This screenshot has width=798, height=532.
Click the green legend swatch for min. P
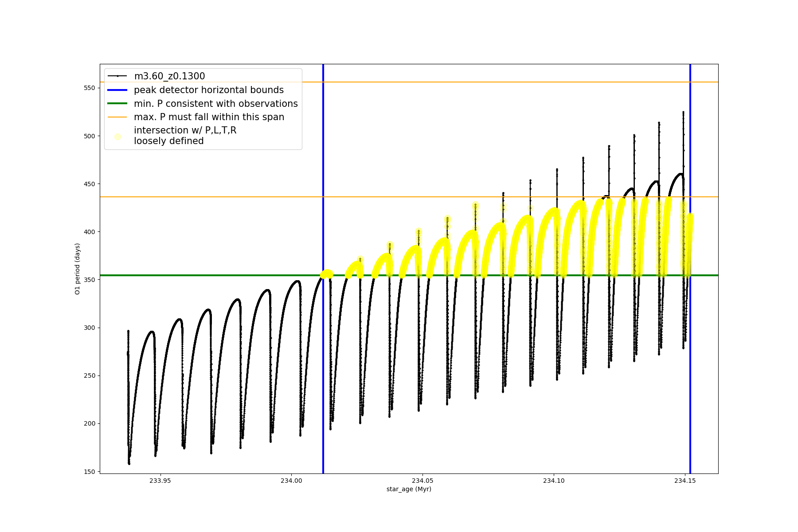tap(117, 104)
